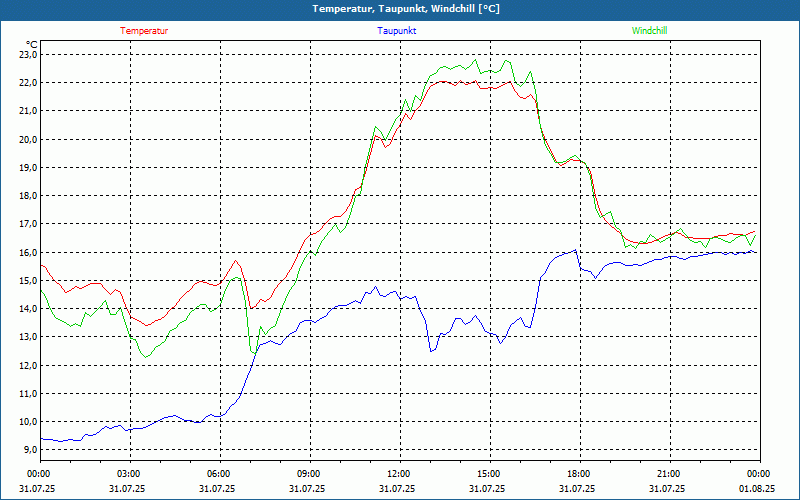
Task: Click the chart title 'Temperatur, Taupunkt, Windchill [°C]'
Action: pyautogui.click(x=406, y=9)
